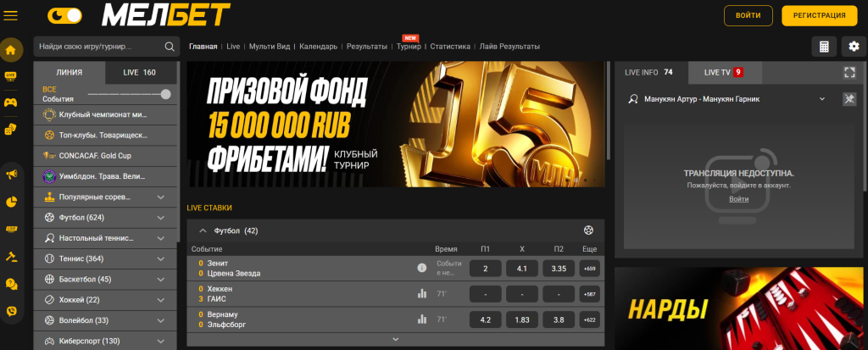Expand Live TV panel to fullscreen
Image resolution: width=868 pixels, height=350 pixels.
tap(849, 73)
